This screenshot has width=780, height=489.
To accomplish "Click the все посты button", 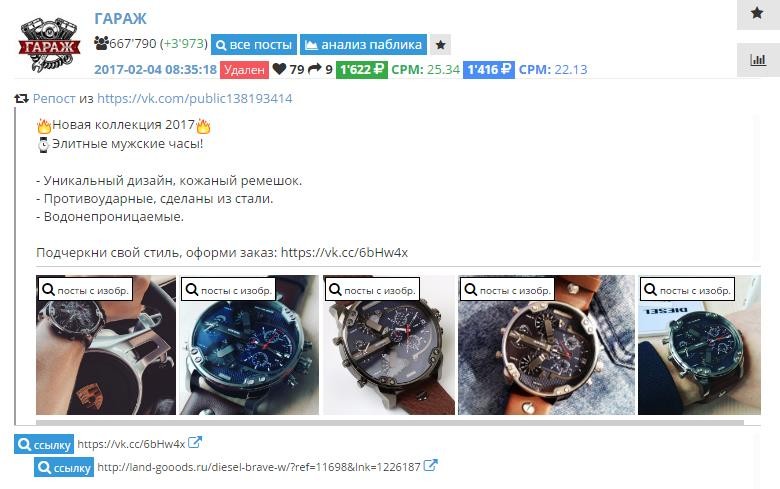I will [x=254, y=45].
